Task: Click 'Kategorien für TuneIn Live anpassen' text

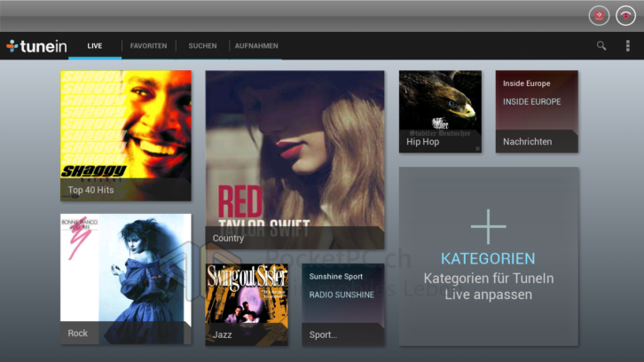Action: pos(489,287)
